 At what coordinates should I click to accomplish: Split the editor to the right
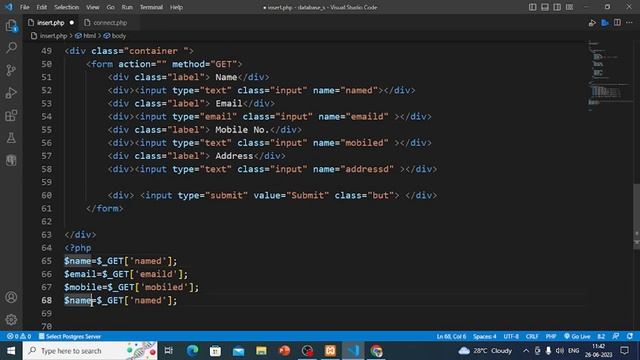tap(617, 23)
